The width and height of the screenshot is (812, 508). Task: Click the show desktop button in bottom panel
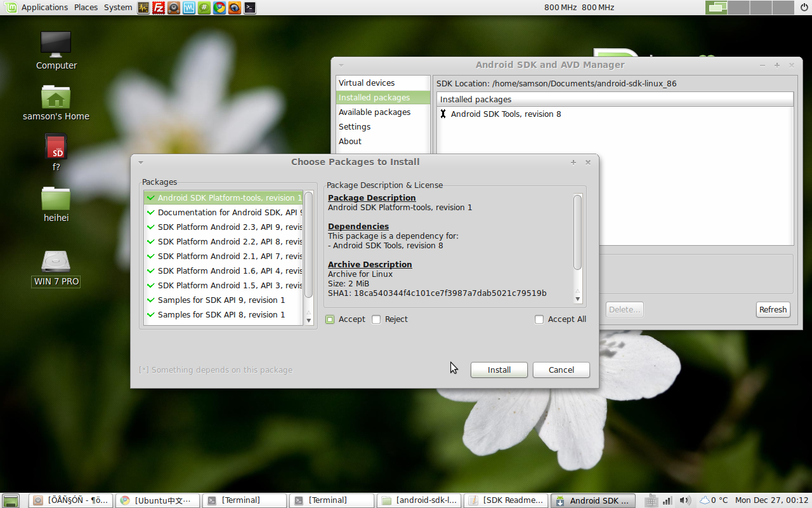pyautogui.click(x=10, y=500)
